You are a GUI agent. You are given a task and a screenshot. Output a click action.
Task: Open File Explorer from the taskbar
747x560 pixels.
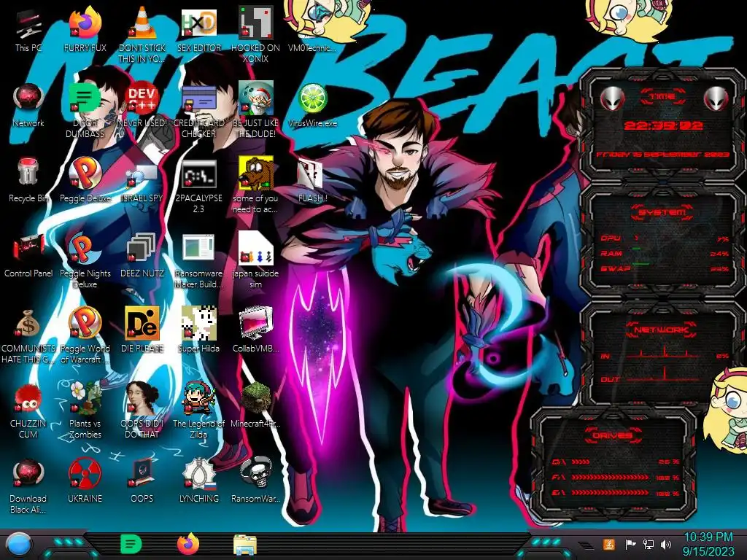click(245, 545)
